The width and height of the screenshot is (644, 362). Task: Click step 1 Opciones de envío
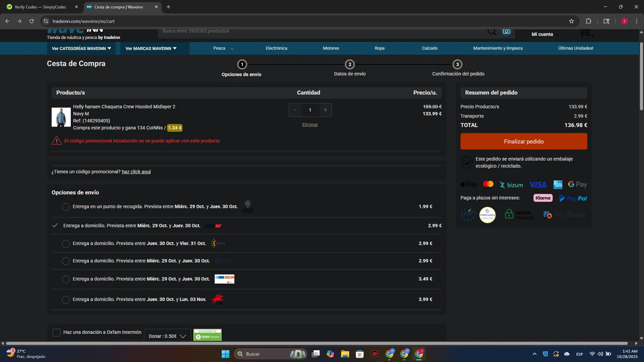point(242,68)
